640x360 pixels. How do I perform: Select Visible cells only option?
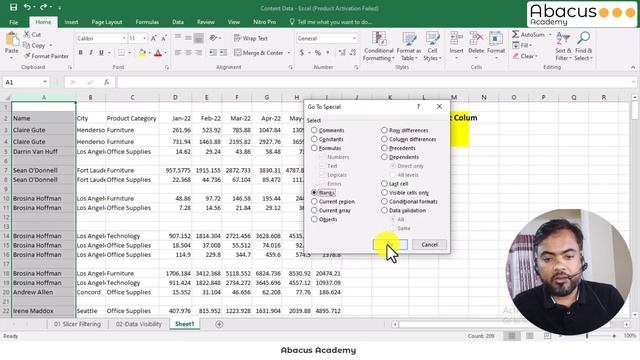click(384, 193)
